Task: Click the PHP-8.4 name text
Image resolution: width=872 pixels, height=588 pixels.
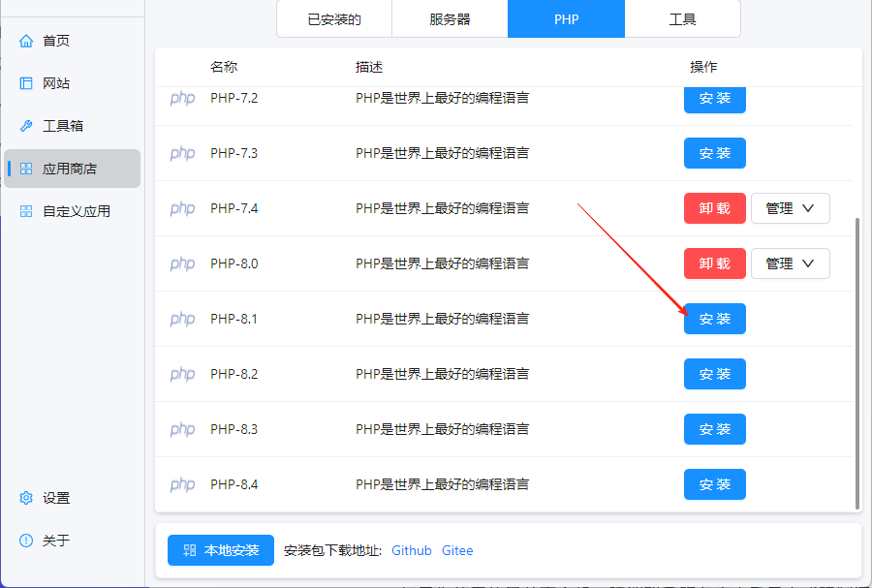Action: point(234,484)
